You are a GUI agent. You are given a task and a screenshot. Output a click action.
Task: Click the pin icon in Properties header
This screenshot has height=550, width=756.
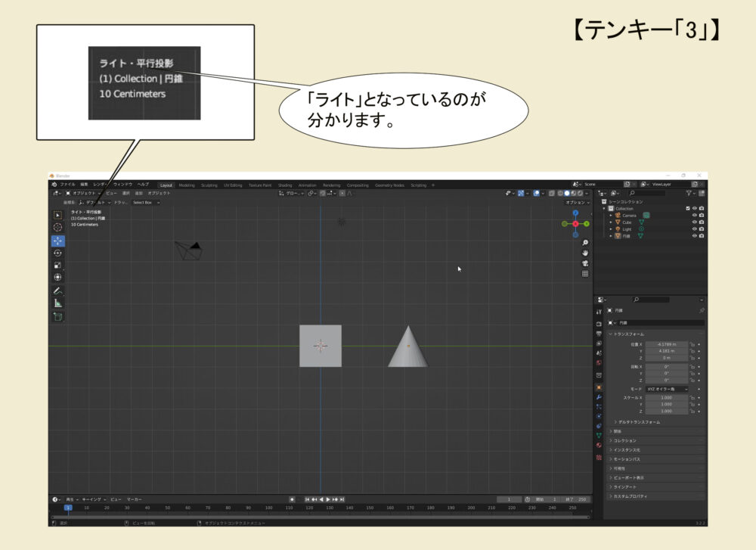tap(702, 310)
